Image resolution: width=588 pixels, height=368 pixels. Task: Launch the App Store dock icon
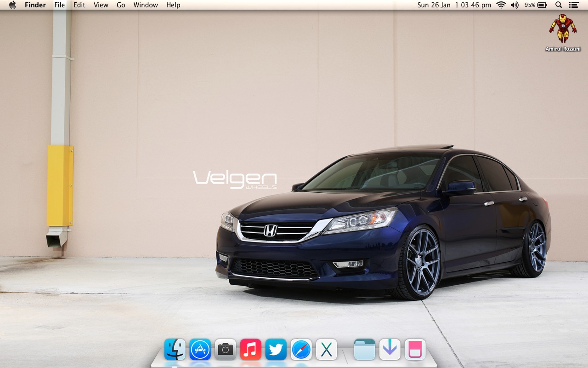(x=200, y=350)
